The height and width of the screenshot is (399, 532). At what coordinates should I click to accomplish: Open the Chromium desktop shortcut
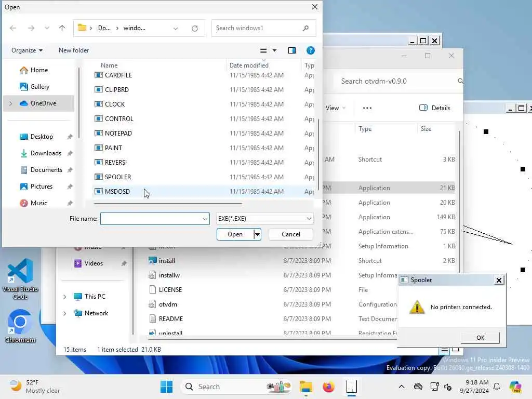tap(20, 326)
